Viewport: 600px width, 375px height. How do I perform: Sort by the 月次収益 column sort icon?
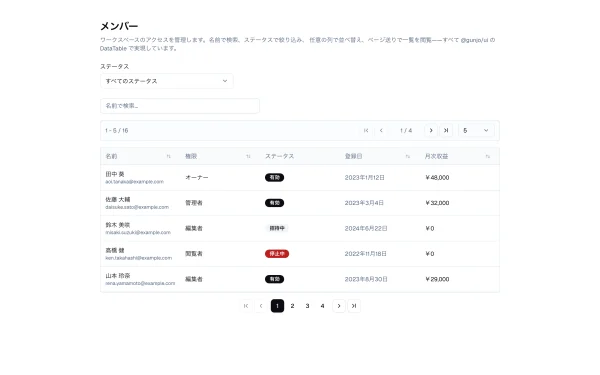488,156
